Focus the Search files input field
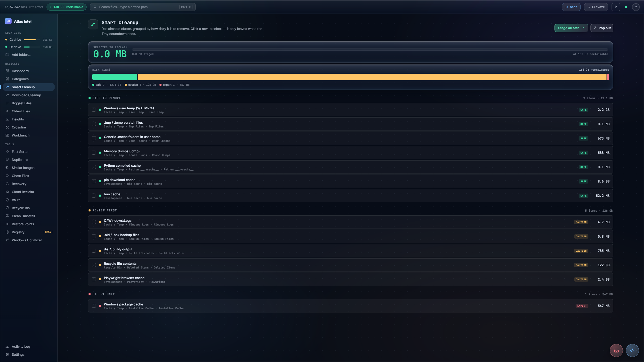The image size is (644, 362). (x=143, y=7)
